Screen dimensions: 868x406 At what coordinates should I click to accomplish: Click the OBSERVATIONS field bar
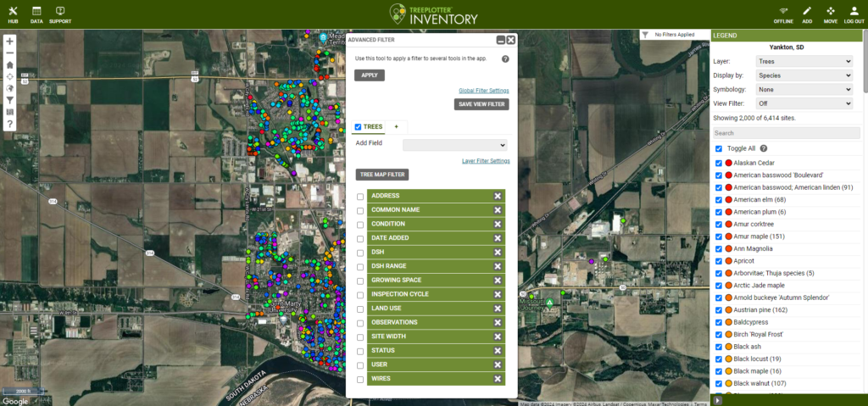click(x=437, y=322)
